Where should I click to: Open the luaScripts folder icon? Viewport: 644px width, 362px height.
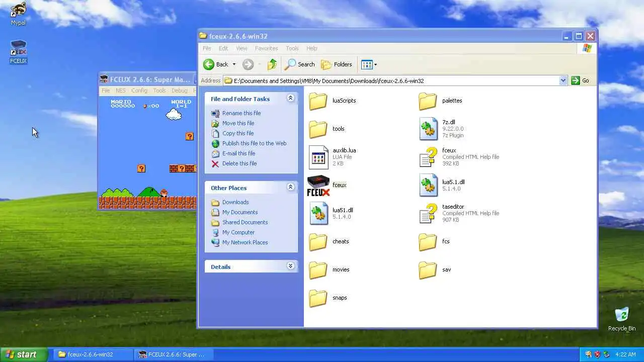point(318,101)
